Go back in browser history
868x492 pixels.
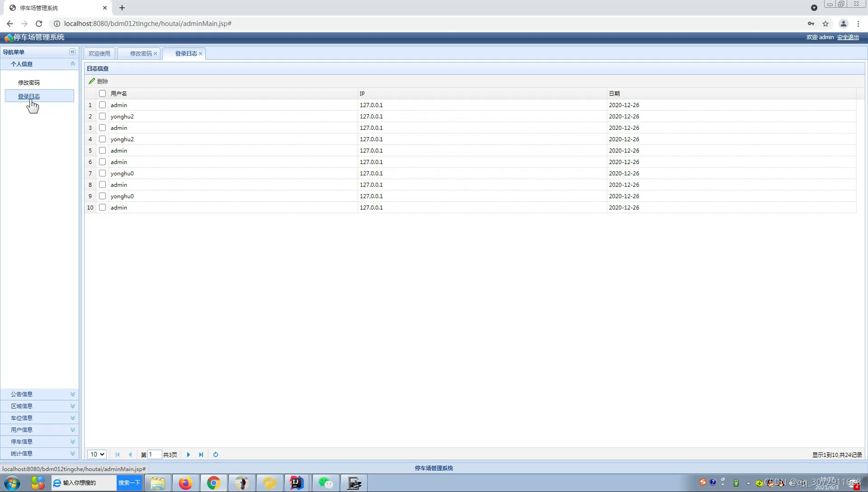(x=10, y=24)
